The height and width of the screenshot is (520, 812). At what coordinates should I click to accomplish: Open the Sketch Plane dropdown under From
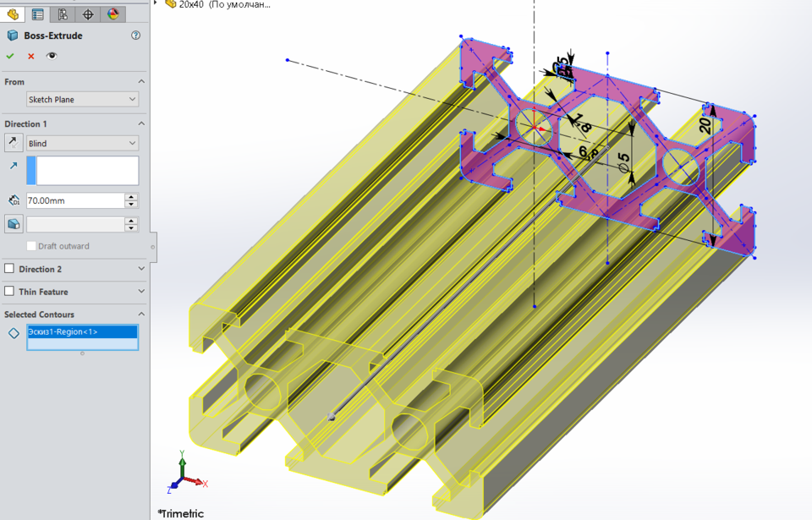[x=131, y=99]
